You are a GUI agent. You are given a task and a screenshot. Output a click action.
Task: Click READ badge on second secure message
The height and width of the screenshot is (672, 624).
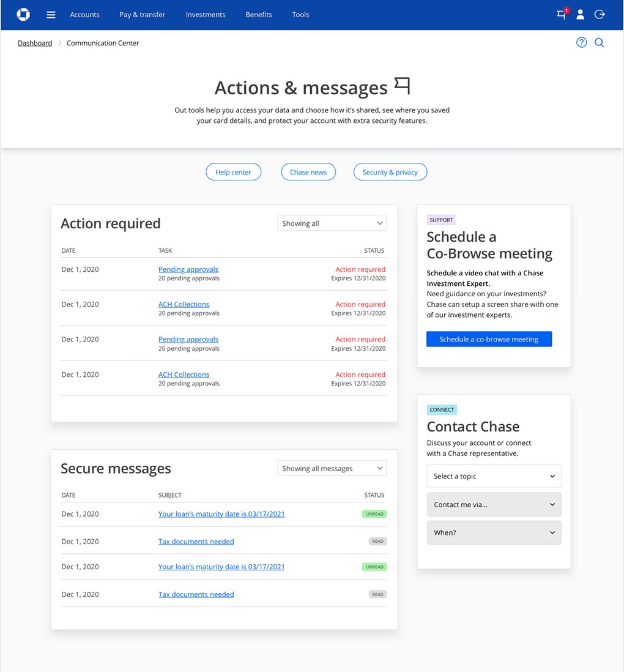point(377,541)
